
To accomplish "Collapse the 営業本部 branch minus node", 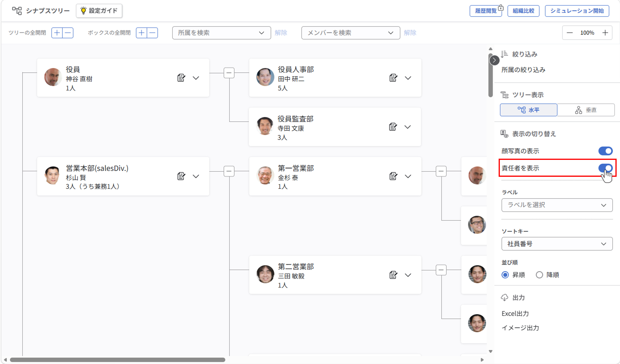I will [x=229, y=171].
